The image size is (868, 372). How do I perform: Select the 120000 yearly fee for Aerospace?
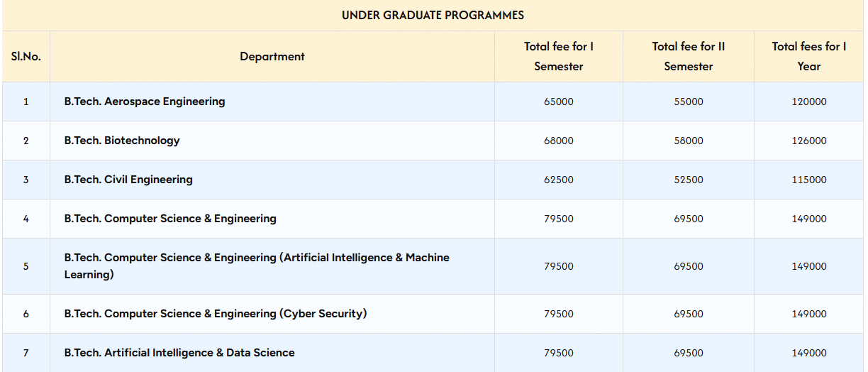pyautogui.click(x=809, y=102)
